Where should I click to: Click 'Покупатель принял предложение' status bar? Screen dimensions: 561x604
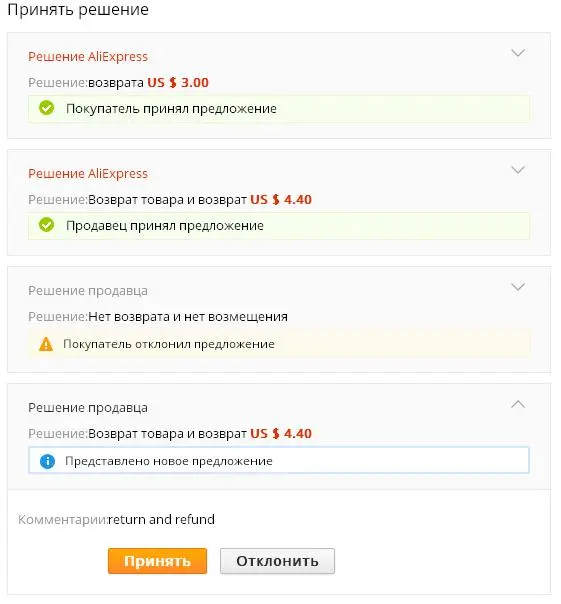(x=279, y=109)
